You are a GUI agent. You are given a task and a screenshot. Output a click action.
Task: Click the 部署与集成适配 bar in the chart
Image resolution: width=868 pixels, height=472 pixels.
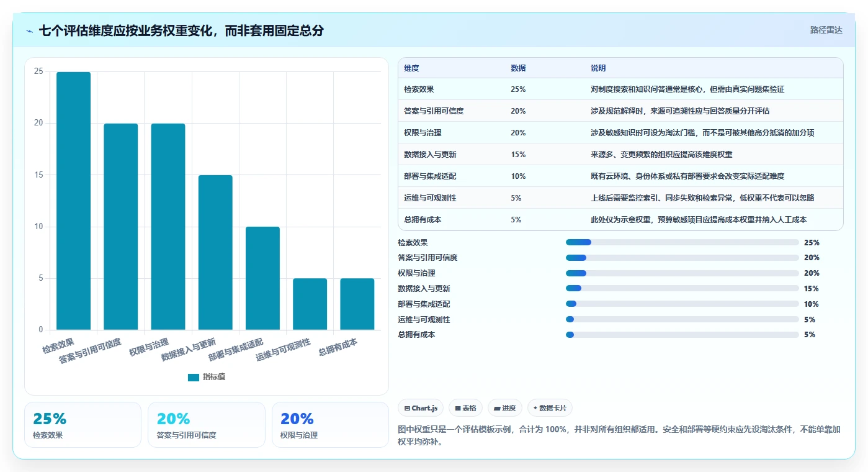coord(262,278)
